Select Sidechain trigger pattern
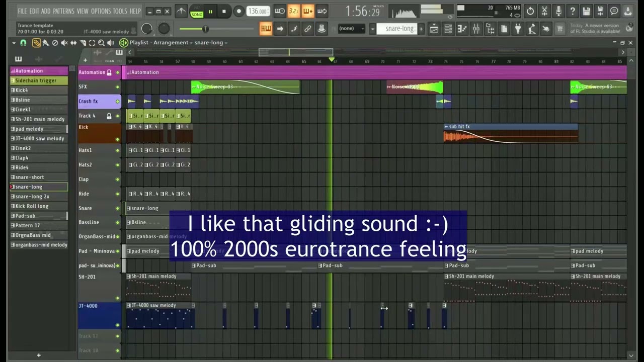This screenshot has height=362, width=644. [39, 80]
